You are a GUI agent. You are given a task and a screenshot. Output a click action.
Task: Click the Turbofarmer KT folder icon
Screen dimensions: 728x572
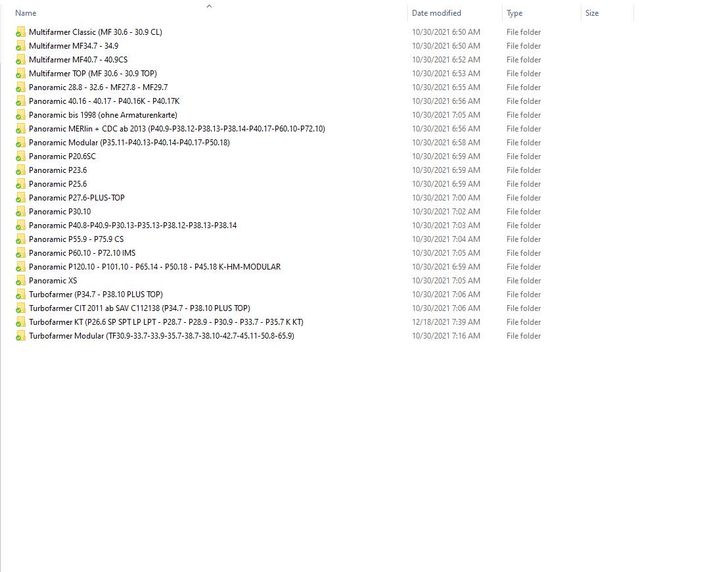(20, 322)
